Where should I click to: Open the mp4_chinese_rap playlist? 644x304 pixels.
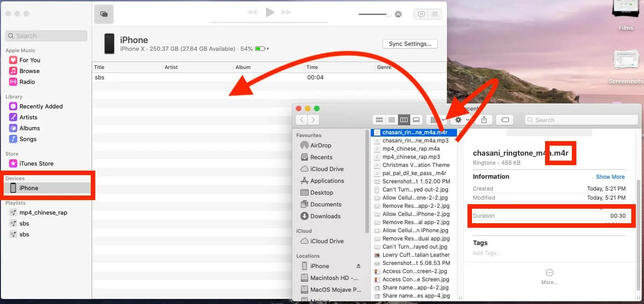click(x=43, y=212)
